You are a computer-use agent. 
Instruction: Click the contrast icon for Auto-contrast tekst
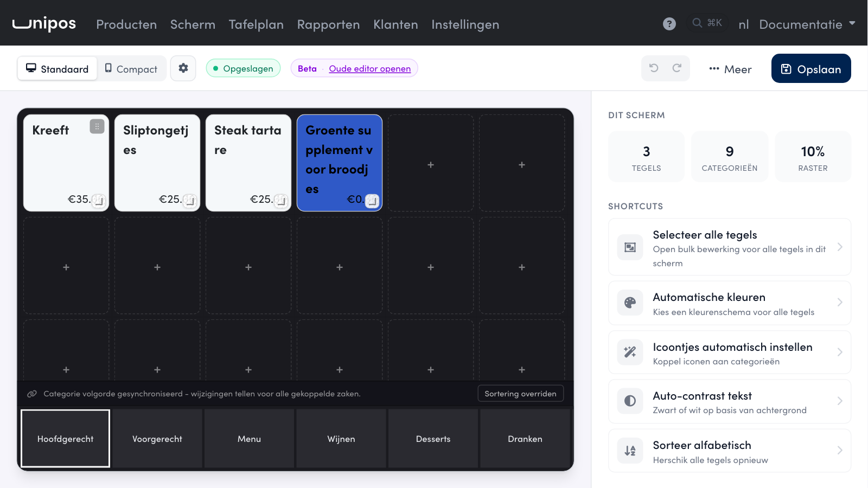point(630,401)
